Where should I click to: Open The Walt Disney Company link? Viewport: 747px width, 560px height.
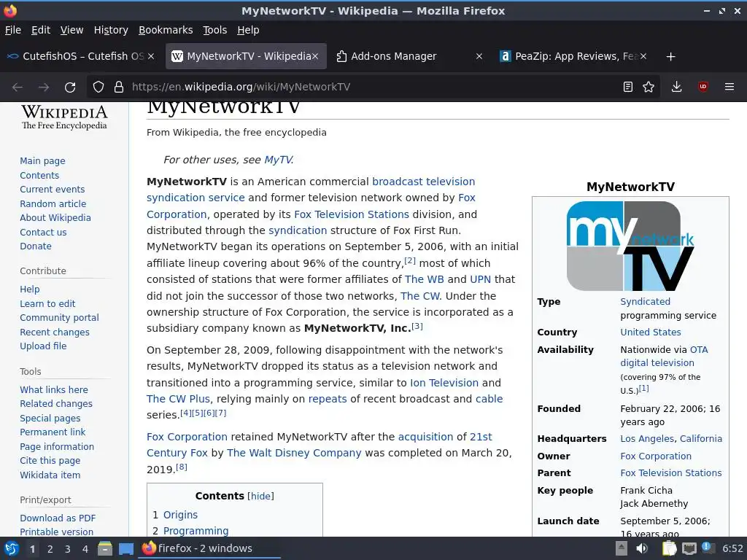click(x=294, y=453)
